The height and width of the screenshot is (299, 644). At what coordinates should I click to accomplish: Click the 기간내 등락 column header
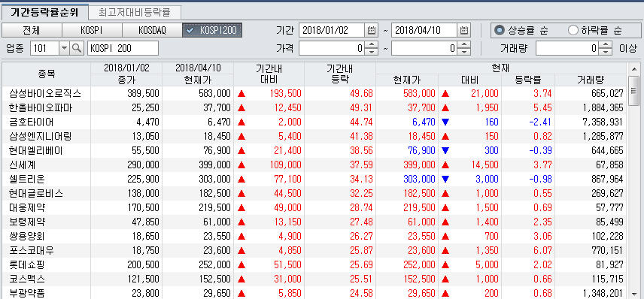[x=340, y=74]
